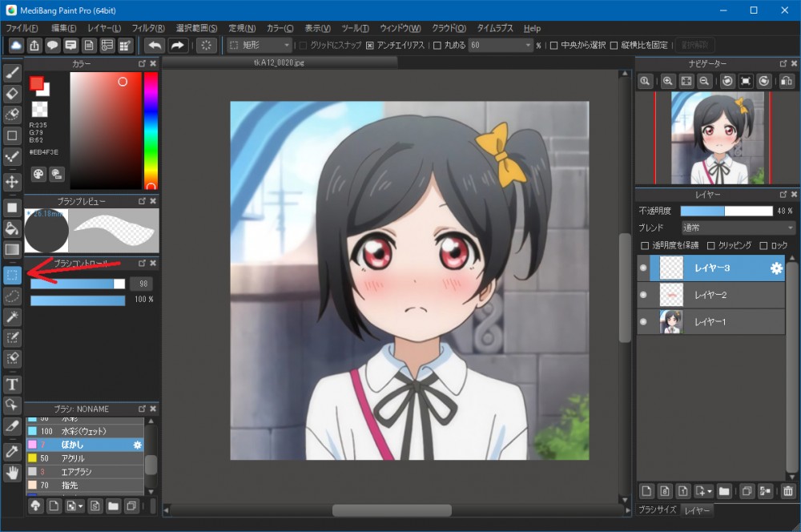Image resolution: width=801 pixels, height=532 pixels.
Task: Click the rainbow hue bar in Color panel
Action: tap(151, 131)
